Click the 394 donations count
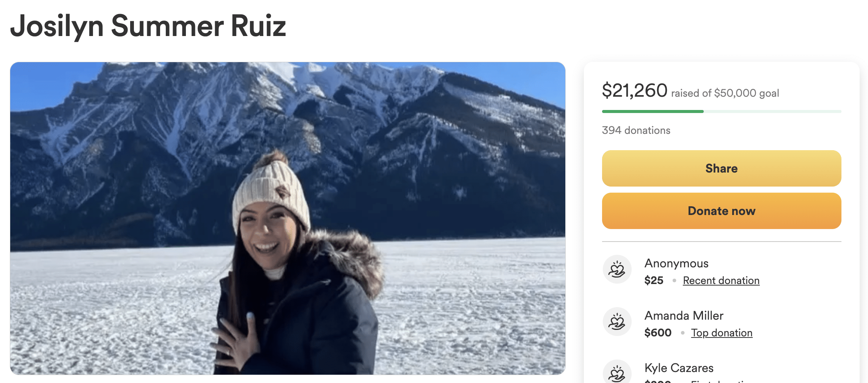 [x=636, y=130]
